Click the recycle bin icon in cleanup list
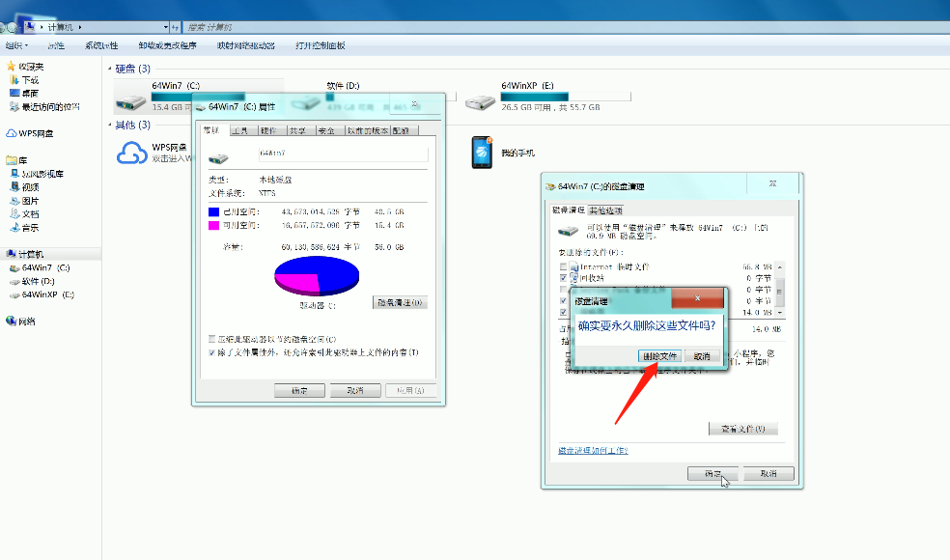The width and height of the screenshot is (950, 560). click(573, 277)
